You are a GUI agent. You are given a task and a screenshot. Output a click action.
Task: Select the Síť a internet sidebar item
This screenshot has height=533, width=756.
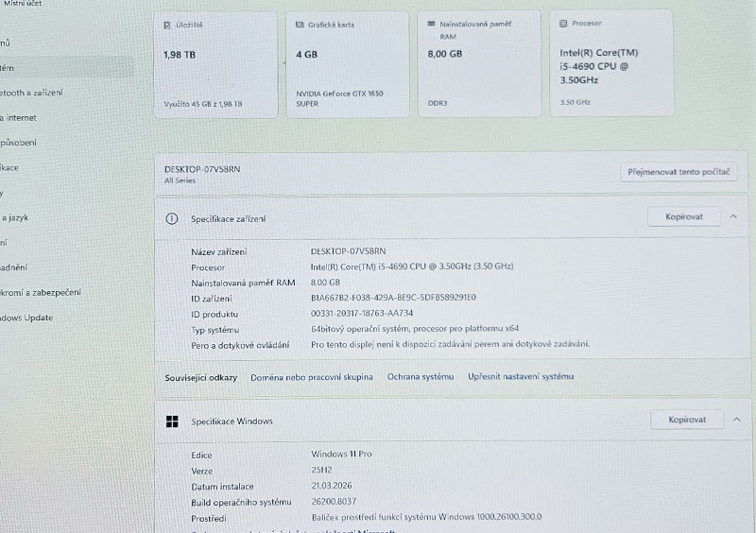(x=18, y=118)
